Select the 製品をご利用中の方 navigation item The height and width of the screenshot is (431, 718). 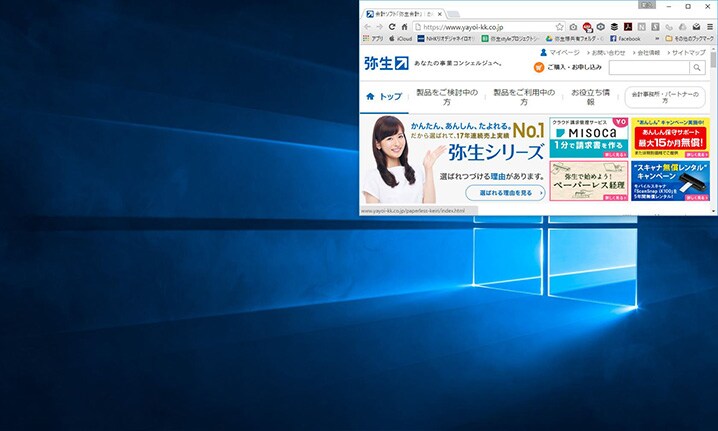tap(524, 97)
